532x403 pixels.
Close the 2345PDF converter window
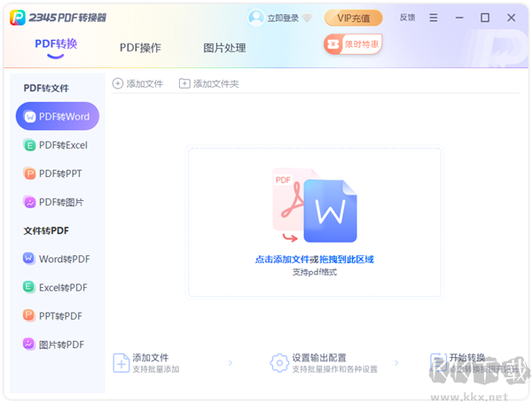512,18
